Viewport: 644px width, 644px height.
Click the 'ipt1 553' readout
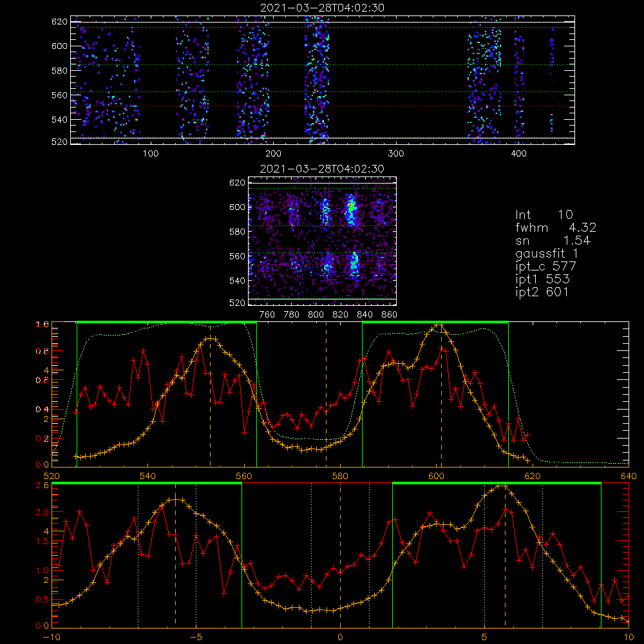[542, 279]
